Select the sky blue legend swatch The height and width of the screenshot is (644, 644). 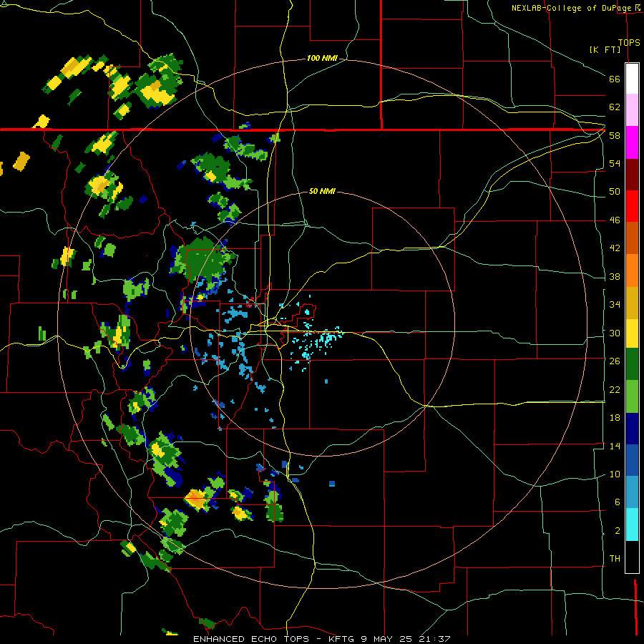pyautogui.click(x=632, y=492)
